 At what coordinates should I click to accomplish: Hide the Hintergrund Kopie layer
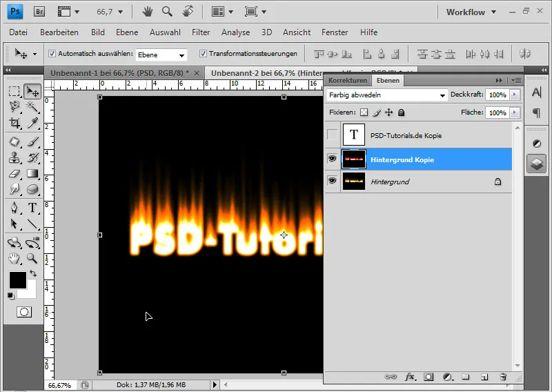pyautogui.click(x=332, y=159)
